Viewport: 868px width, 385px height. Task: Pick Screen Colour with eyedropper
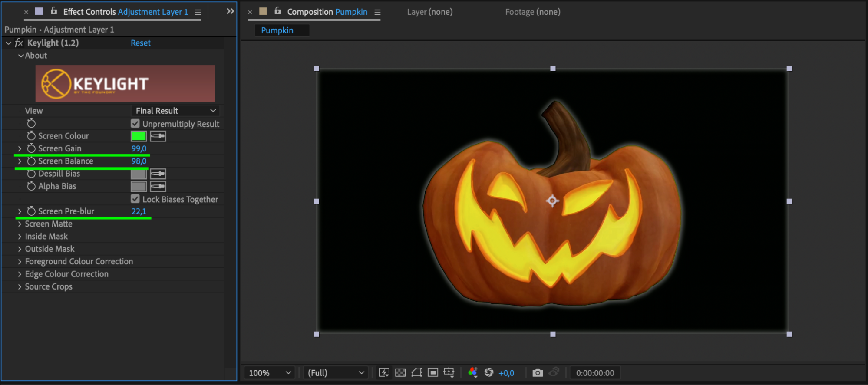point(158,136)
